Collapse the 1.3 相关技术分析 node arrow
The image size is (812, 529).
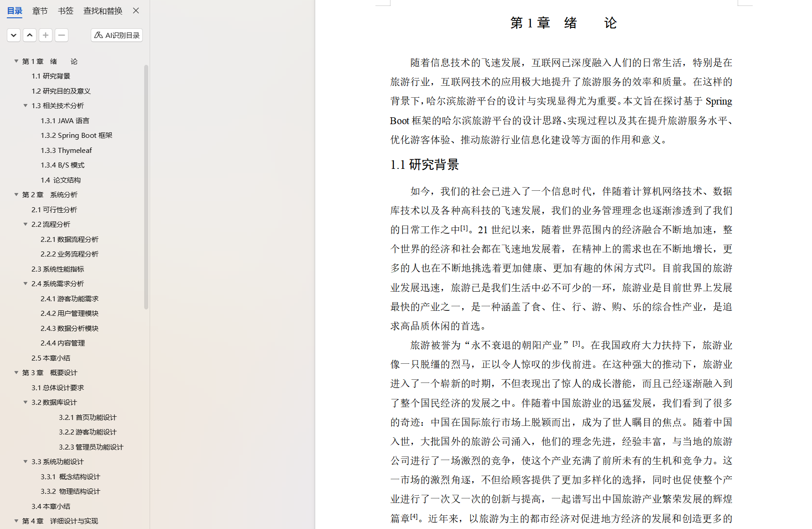[x=26, y=105]
